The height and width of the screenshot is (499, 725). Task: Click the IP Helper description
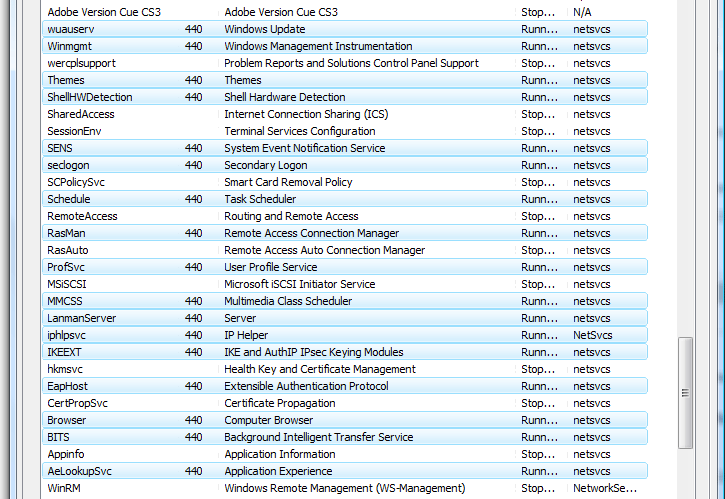coord(246,335)
